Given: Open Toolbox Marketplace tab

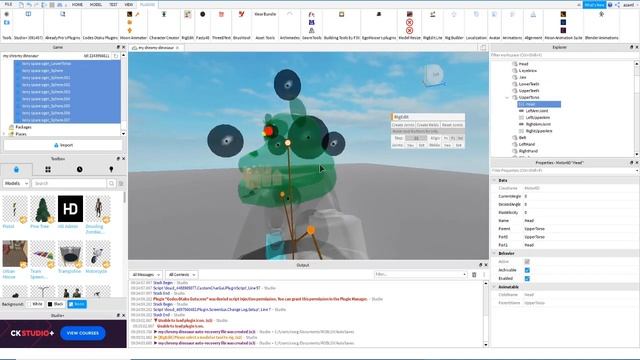Looking at the screenshot, I should click(x=16, y=169).
